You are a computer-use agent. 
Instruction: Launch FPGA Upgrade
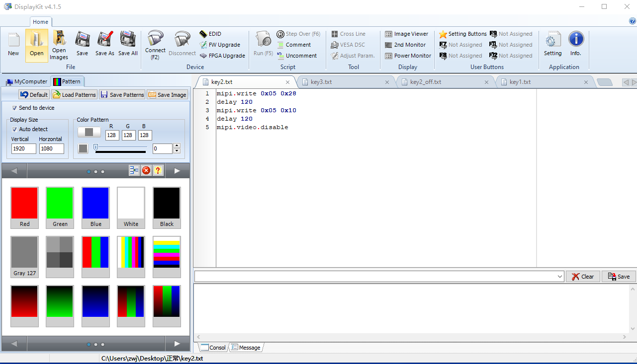(222, 56)
